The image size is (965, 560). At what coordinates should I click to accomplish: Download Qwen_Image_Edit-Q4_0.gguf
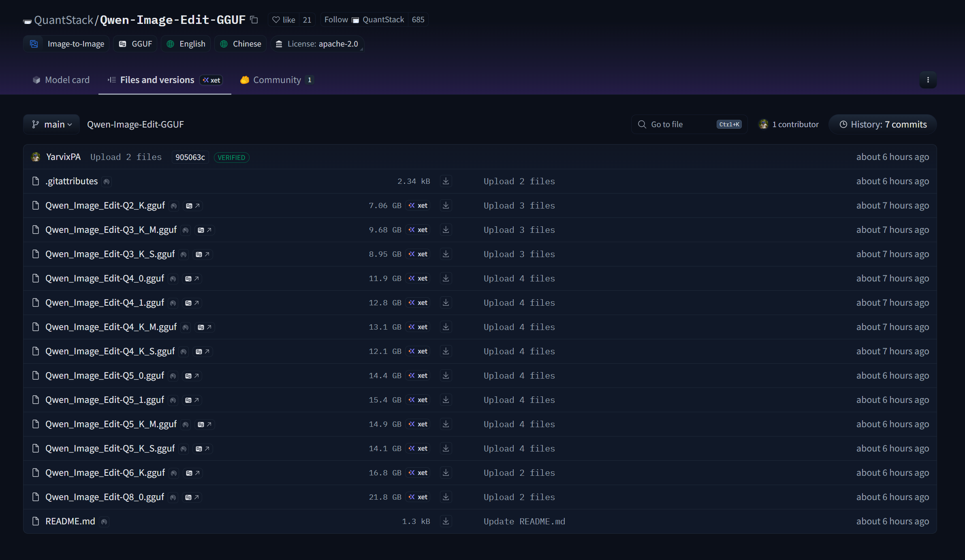point(446,278)
